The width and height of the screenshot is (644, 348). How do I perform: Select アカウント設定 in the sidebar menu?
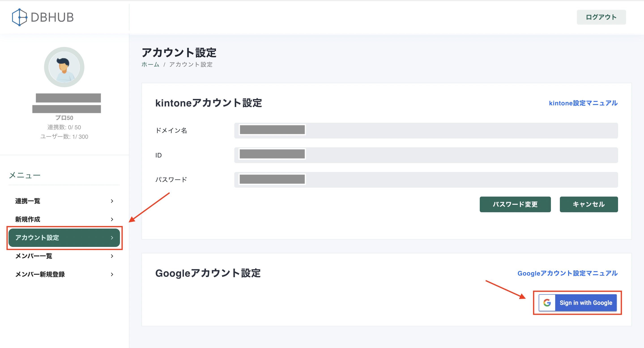[x=38, y=238]
